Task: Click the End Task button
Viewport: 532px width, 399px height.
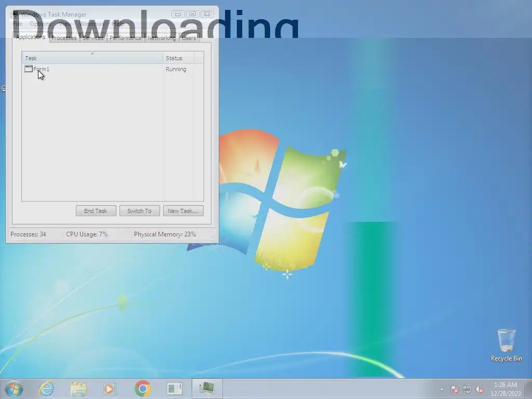Action: 96,211
